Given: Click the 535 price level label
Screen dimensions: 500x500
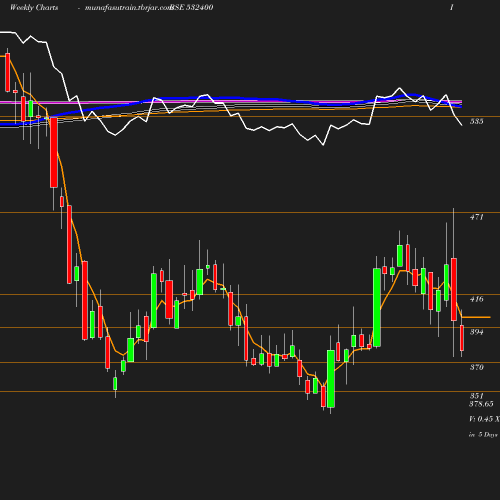Looking at the screenshot, I should [477, 121].
